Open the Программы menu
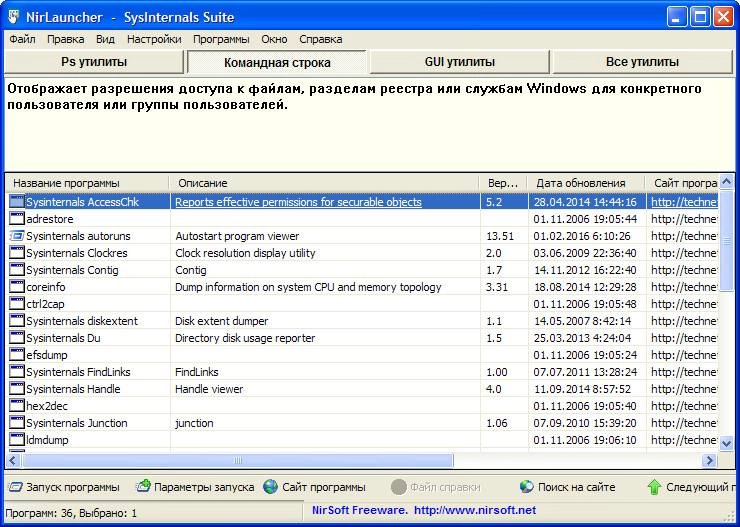The width and height of the screenshot is (740, 527). 221,39
